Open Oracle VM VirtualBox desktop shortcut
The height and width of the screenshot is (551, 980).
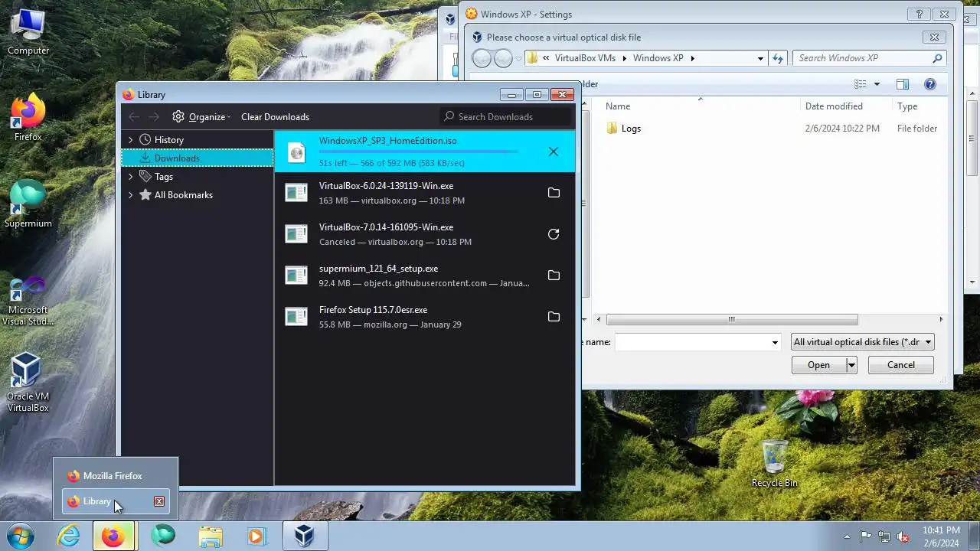(x=28, y=382)
